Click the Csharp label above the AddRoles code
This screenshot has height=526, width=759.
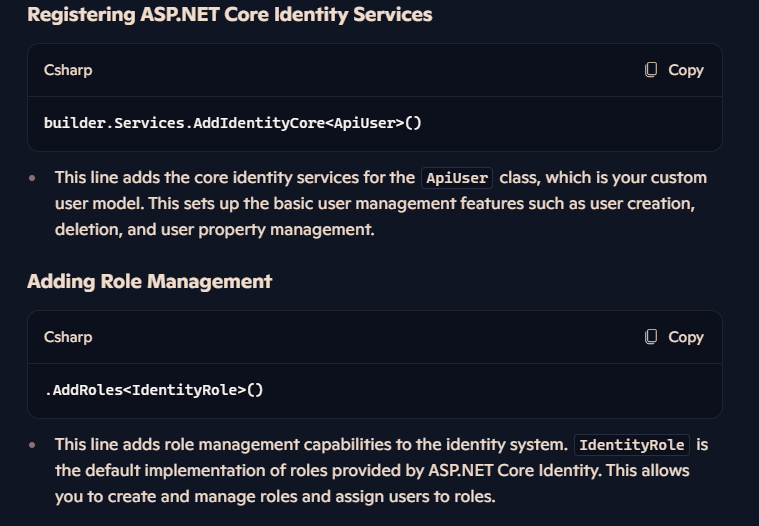point(68,337)
